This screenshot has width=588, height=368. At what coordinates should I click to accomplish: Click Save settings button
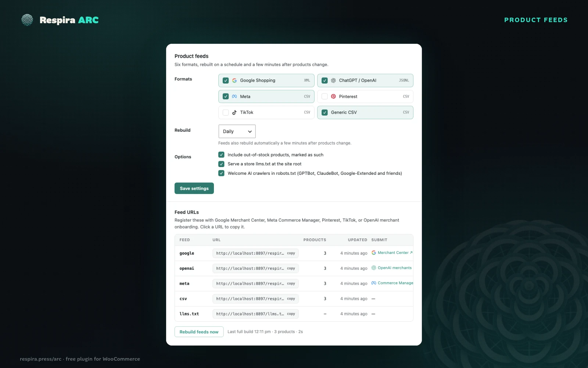[194, 188]
